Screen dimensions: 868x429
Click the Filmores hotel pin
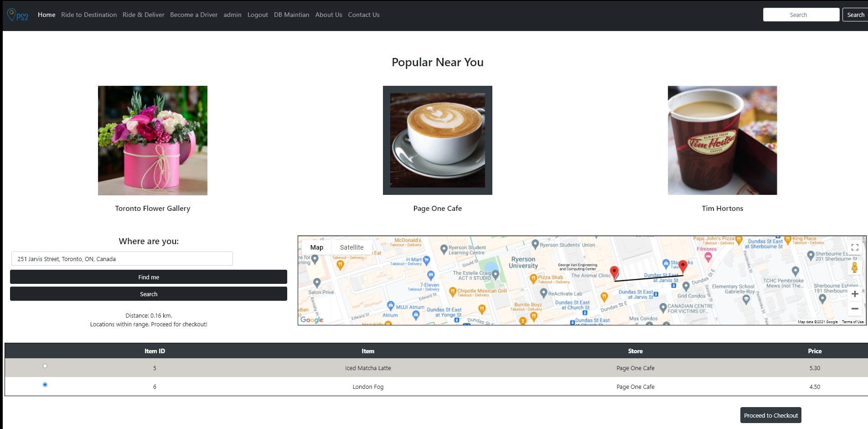pos(708,257)
